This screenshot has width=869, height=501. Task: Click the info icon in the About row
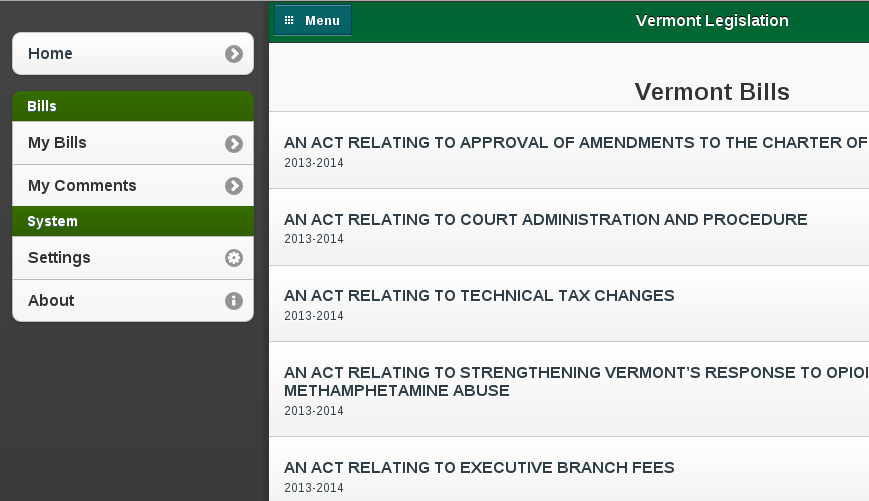coord(234,300)
